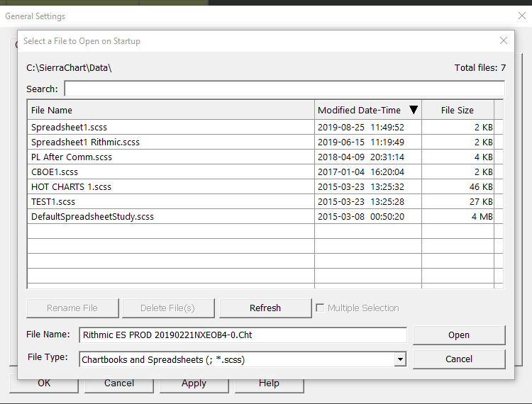Sort by the File Size column header
The width and height of the screenshot is (532, 404).
[x=458, y=110]
